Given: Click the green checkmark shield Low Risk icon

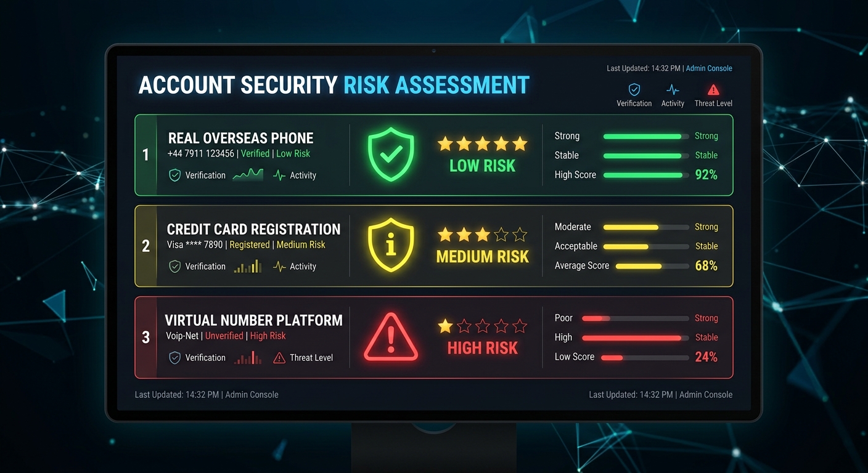Looking at the screenshot, I should coord(391,154).
